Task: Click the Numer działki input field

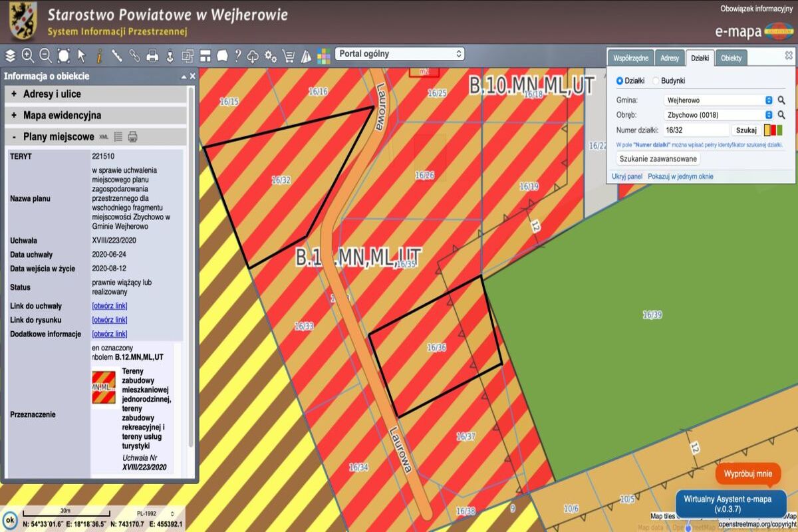Action: pos(696,130)
